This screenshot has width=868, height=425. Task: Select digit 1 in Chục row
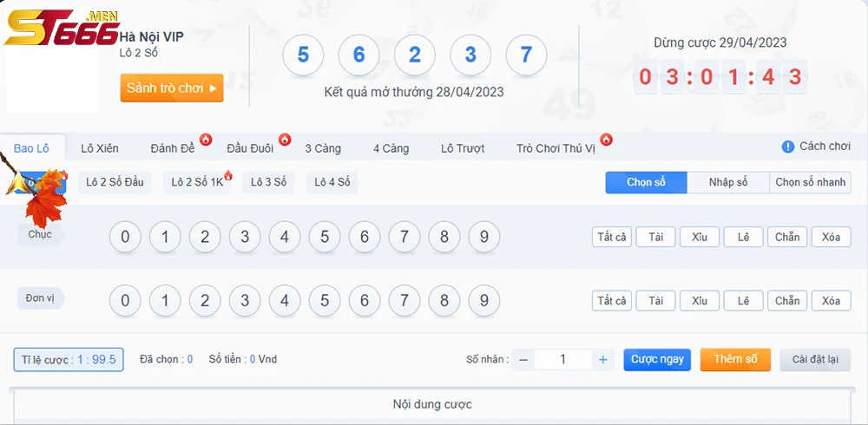[x=165, y=237]
